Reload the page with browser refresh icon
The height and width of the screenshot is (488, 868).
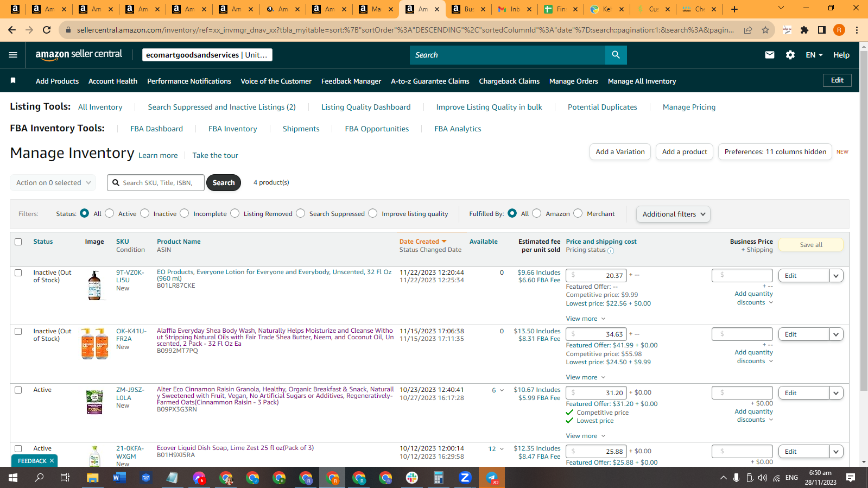(47, 30)
